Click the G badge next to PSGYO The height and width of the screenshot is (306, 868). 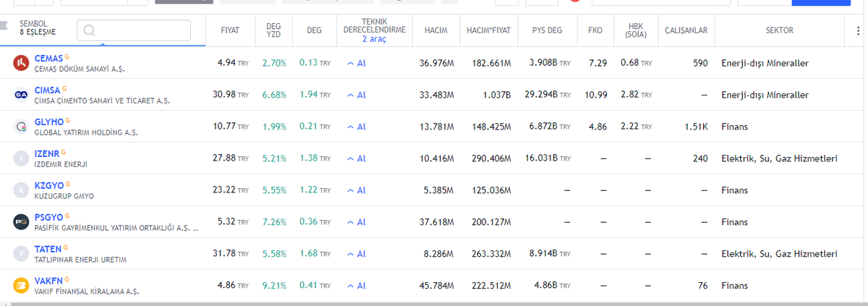click(67, 216)
